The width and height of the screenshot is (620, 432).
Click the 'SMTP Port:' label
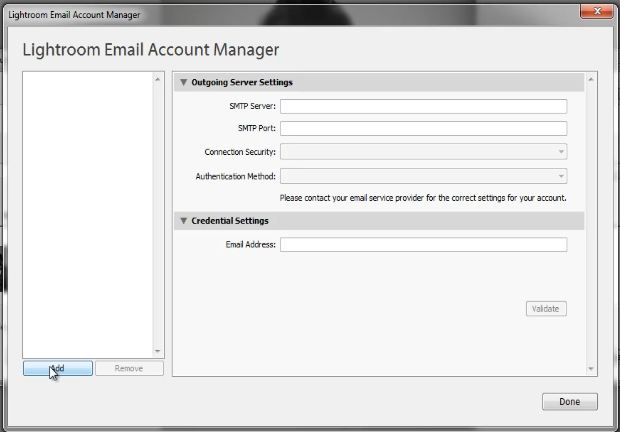click(x=257, y=128)
